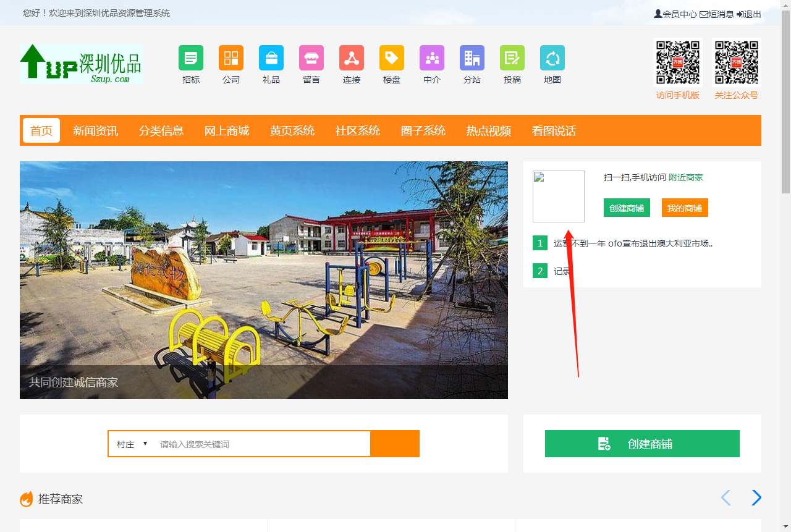Click the 投稿 submission icon
Image resolution: width=791 pixels, height=532 pixels.
pos(512,58)
